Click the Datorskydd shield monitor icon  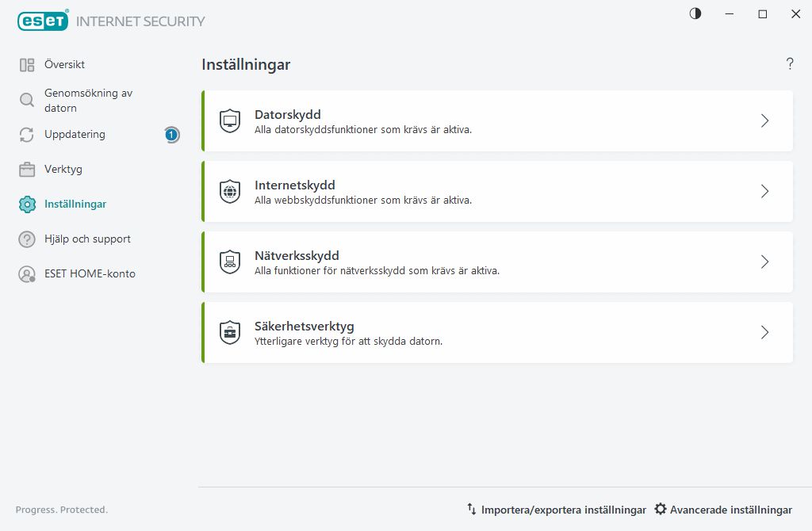(230, 121)
